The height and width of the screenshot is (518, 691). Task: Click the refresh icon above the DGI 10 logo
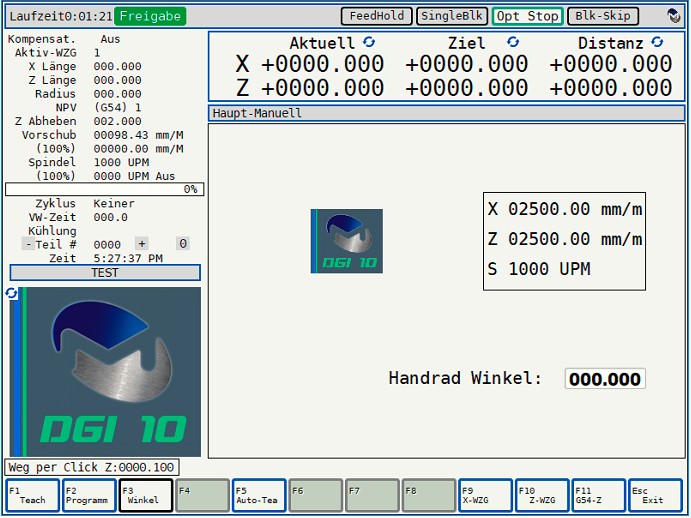pos(11,293)
